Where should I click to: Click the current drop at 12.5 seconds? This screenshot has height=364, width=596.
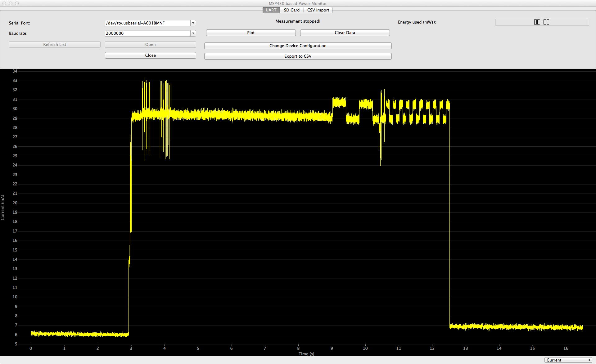449,217
